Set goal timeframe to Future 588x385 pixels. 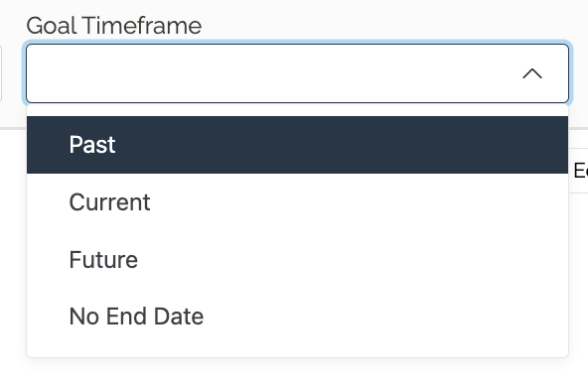coord(297,260)
